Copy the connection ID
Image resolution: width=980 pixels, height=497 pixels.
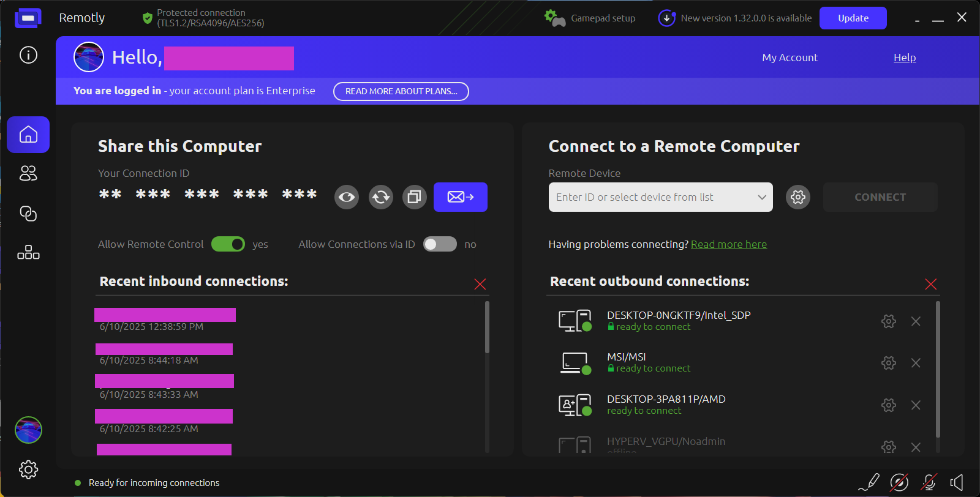[x=415, y=197]
